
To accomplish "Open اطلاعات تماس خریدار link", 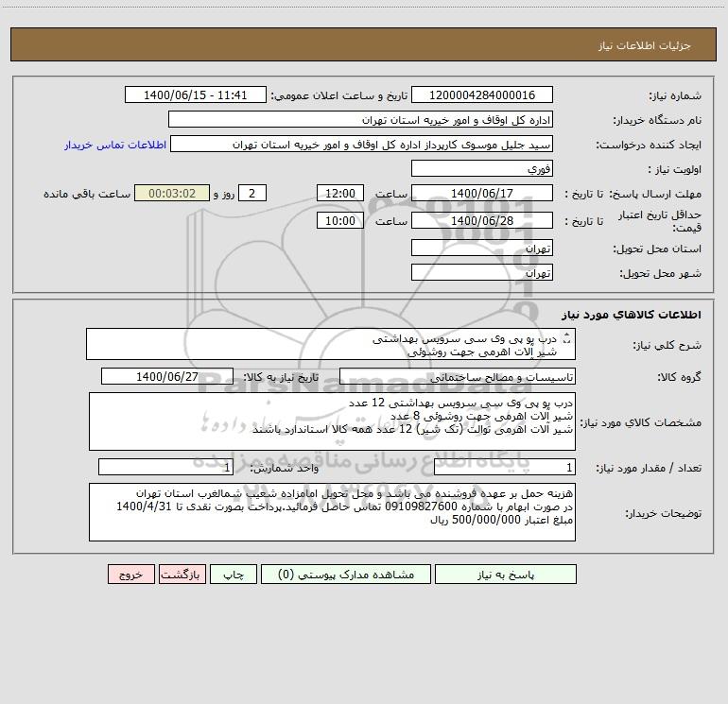I will 115,145.
